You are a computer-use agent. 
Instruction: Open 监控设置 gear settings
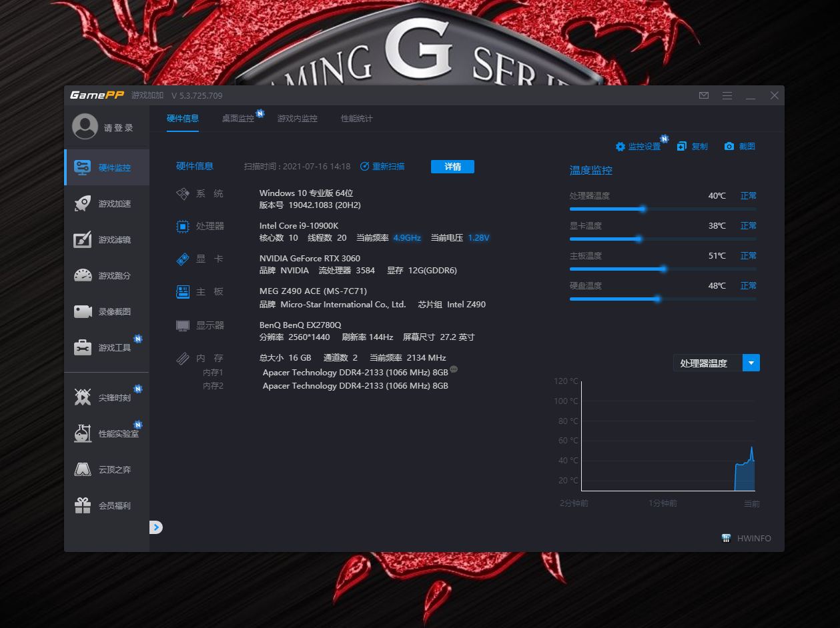point(638,147)
